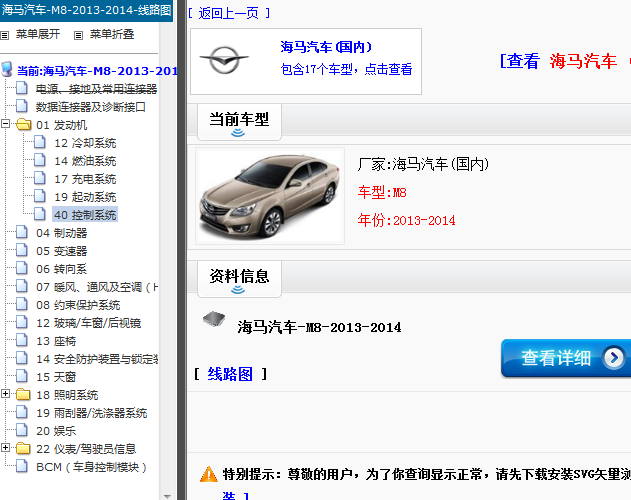Viewport: 631px width, 500px height.
Task: Click 菜单折叠 to collapse the menu
Action: tap(111, 34)
